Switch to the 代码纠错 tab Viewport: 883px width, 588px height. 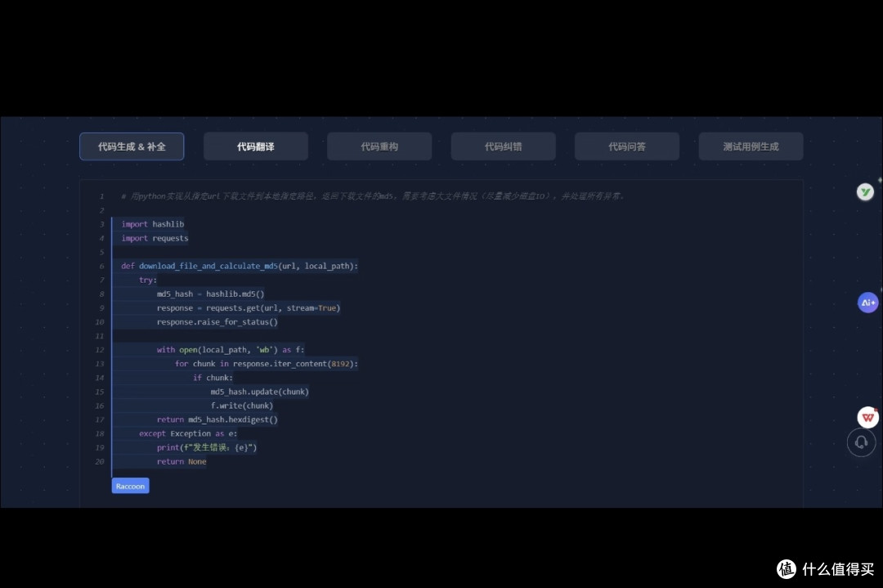pos(504,146)
